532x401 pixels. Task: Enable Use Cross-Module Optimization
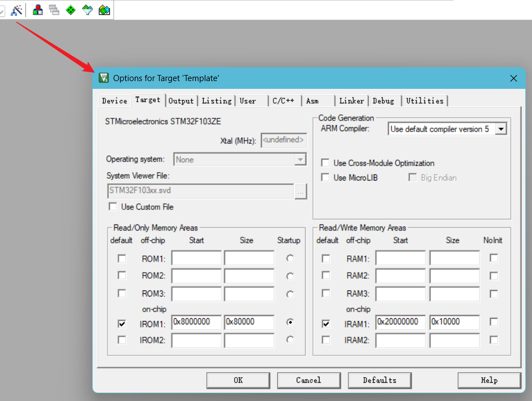(325, 163)
